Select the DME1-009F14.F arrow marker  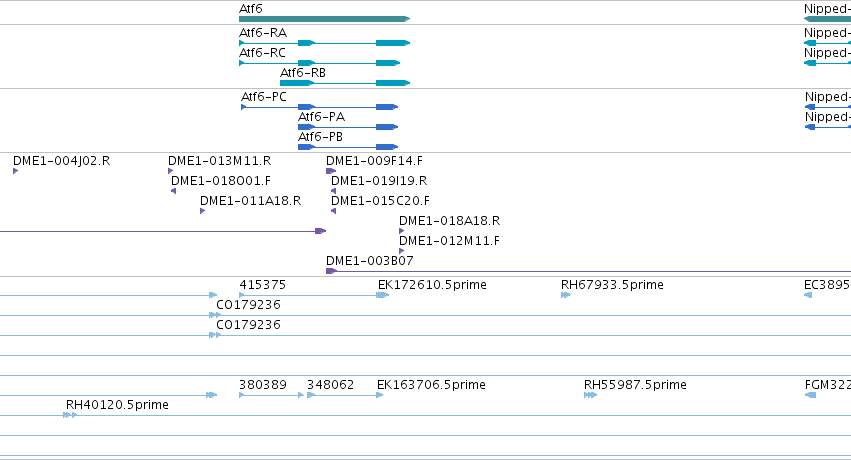[x=331, y=171]
